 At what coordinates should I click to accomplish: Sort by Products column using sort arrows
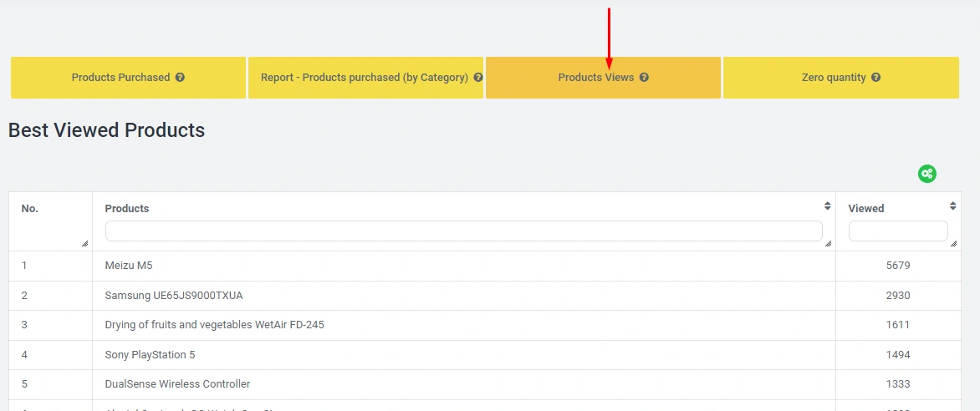click(827, 205)
